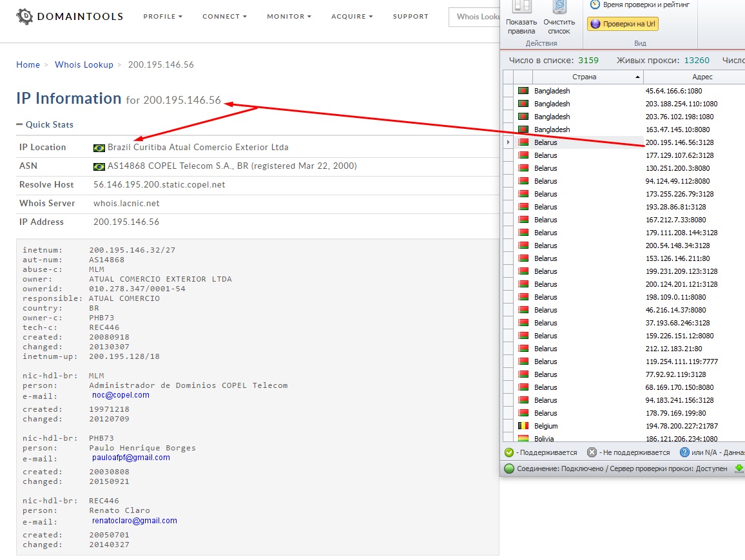Click flag icon of 167.212.7.33:8080 row

[x=523, y=220]
